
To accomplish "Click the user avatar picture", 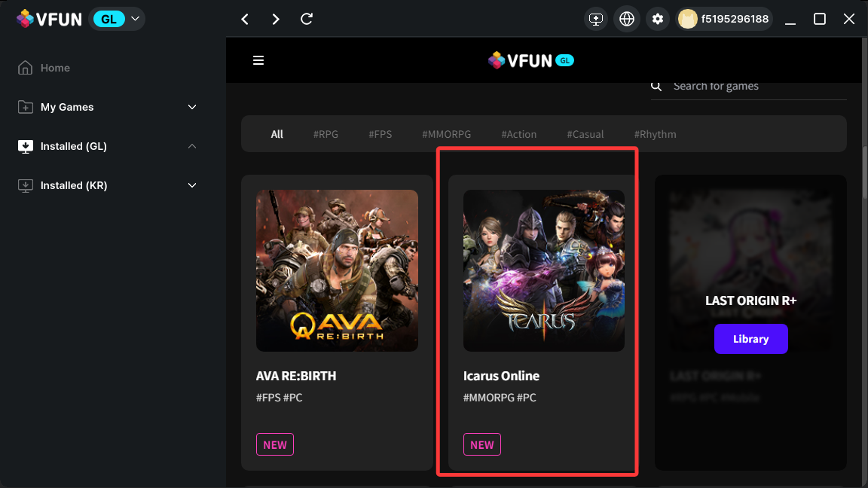I will point(687,19).
